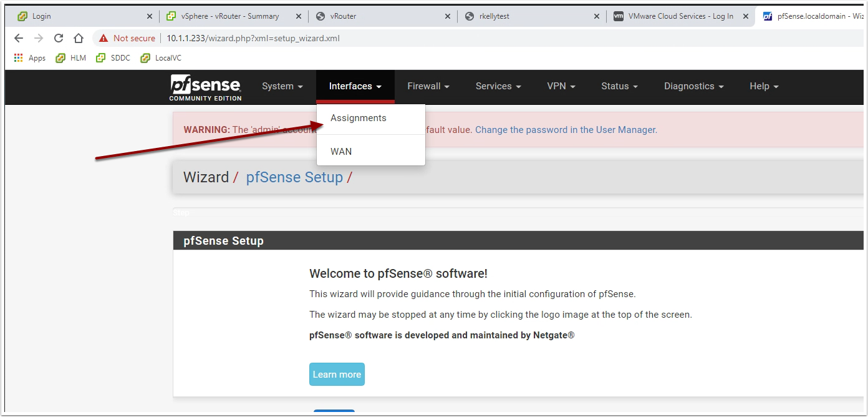Click the Learn more button
The width and height of the screenshot is (868, 417).
tap(337, 375)
